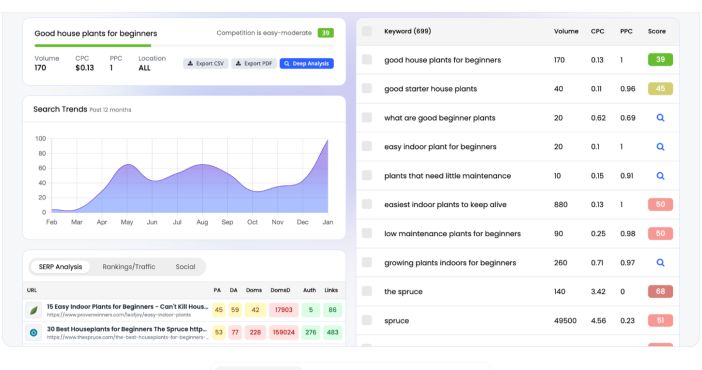
Task: Click the Spruce favicon in SERP results
Action: click(34, 332)
